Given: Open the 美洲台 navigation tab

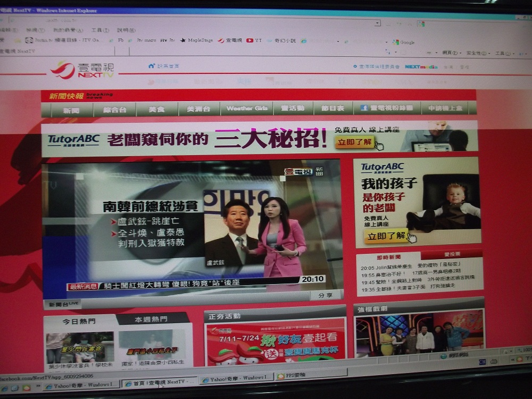Looking at the screenshot, I should (199, 109).
